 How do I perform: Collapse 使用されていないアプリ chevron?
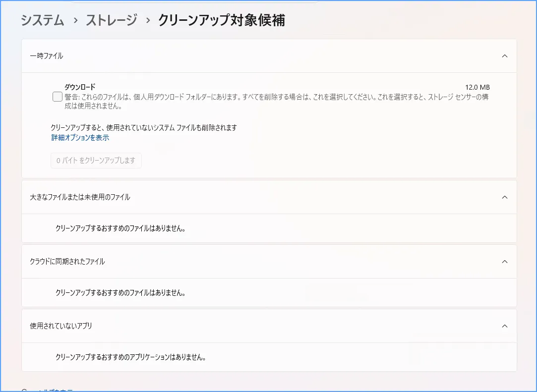point(504,326)
